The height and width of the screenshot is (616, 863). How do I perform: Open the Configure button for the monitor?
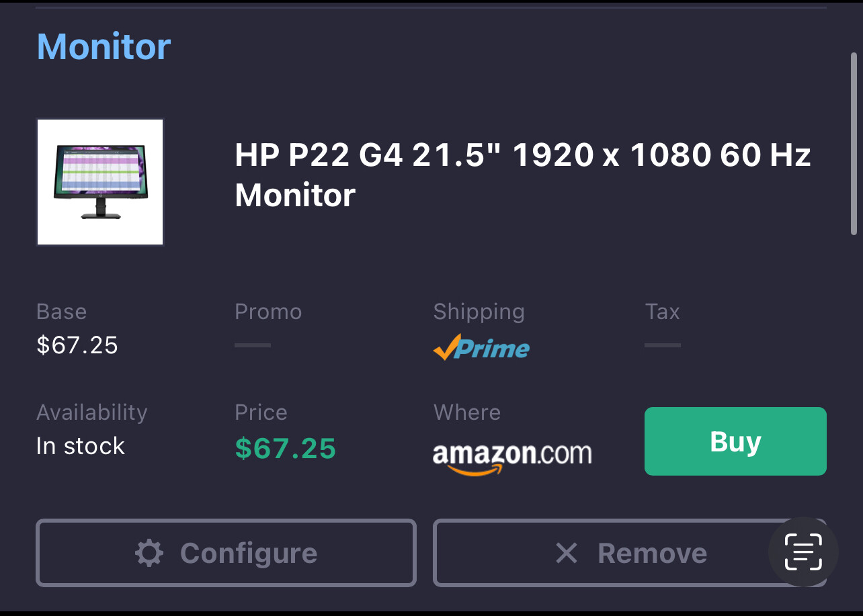(226, 553)
